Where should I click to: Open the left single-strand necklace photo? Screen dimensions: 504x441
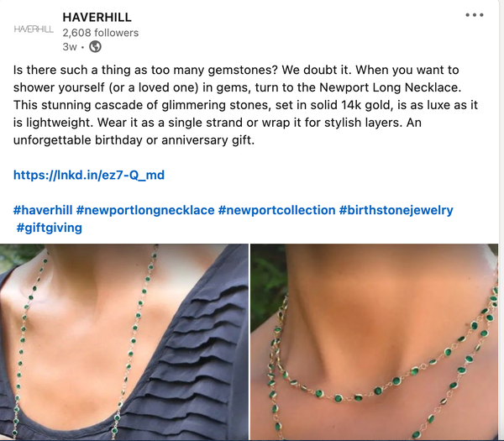pos(124,342)
